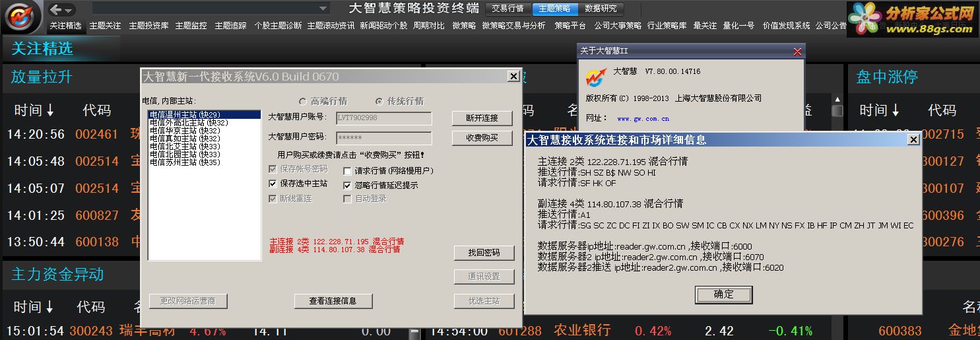Select 电信华京主站 (快32) server
Screen dimensions: 980x340
(x=204, y=131)
